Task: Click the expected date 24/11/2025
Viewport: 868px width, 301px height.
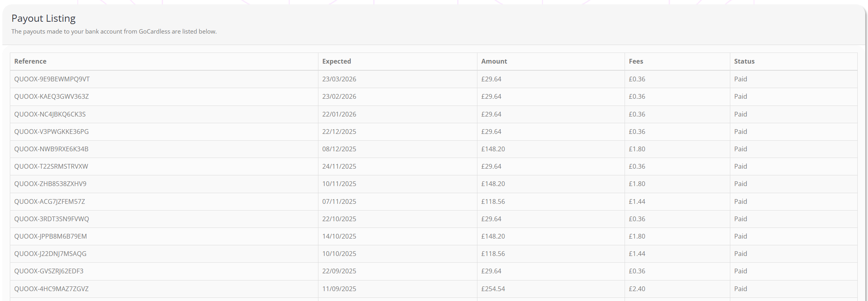Action: pyautogui.click(x=339, y=166)
